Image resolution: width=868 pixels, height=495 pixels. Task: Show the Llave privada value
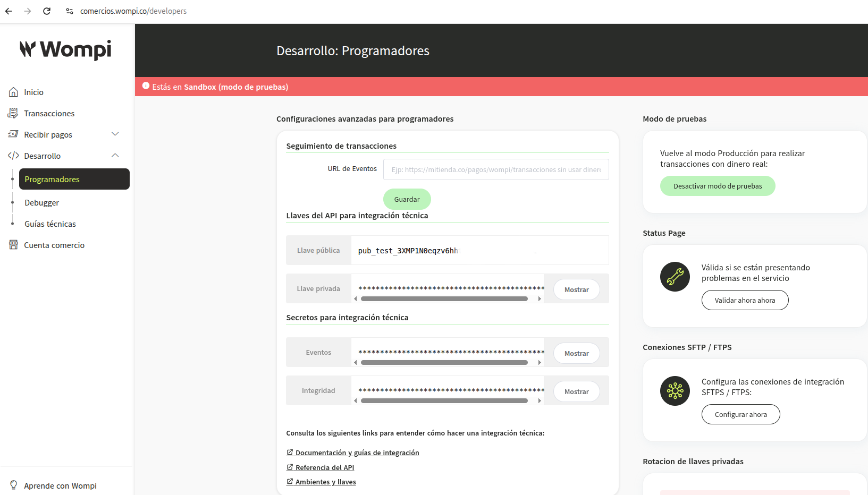click(577, 289)
